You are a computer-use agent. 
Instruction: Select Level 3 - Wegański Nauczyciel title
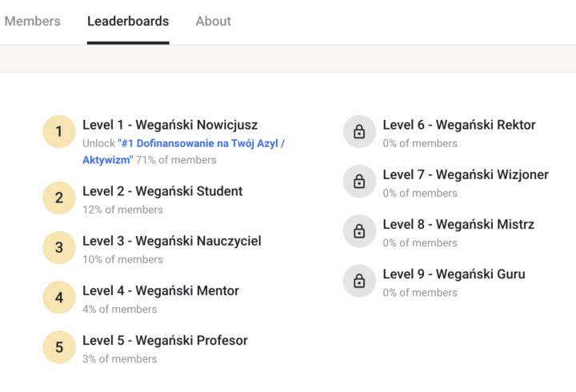click(x=171, y=241)
